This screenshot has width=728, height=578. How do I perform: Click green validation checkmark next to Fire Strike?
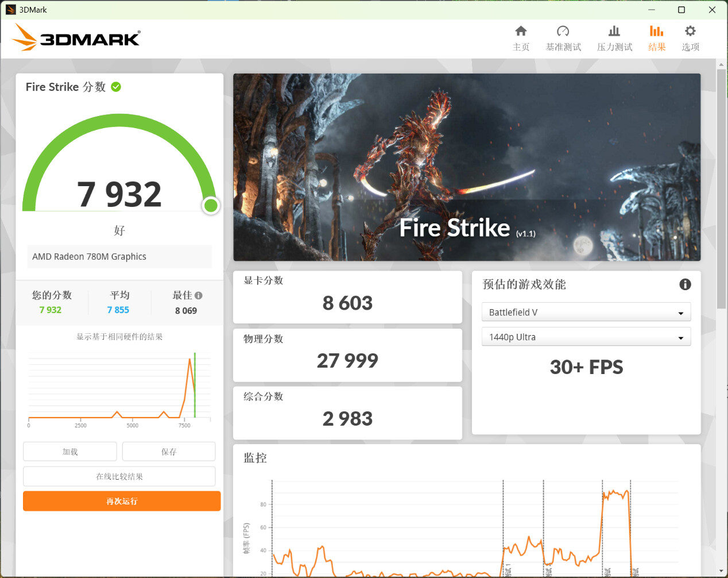coord(116,87)
